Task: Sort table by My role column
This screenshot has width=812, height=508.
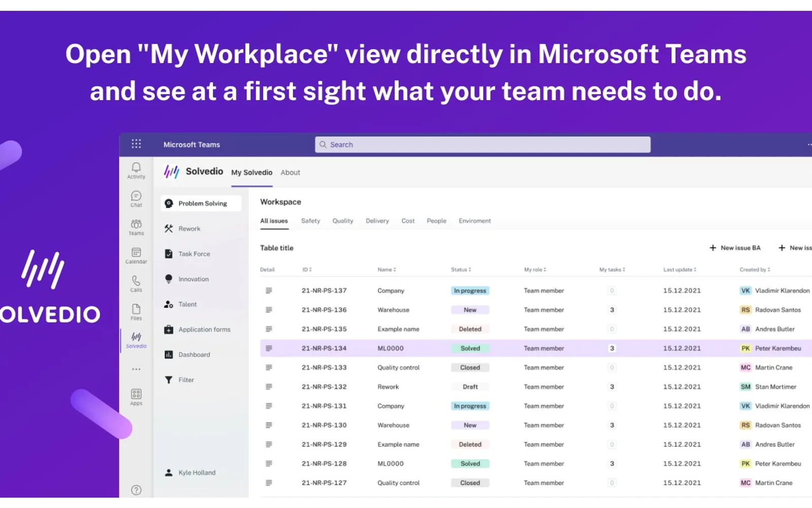Action: pyautogui.click(x=535, y=270)
